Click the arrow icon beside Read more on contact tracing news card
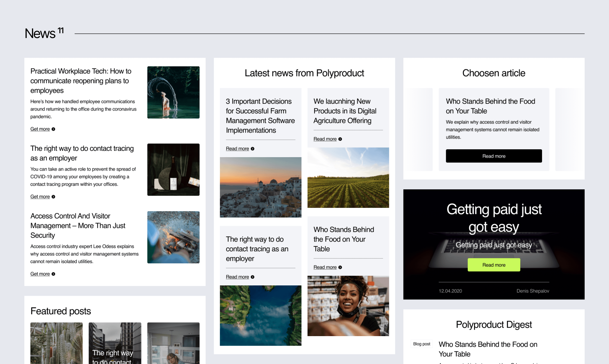Image resolution: width=609 pixels, height=364 pixels. [x=252, y=277]
